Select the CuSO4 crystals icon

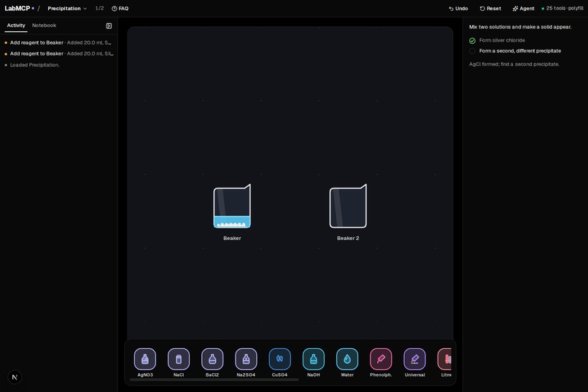[x=279, y=359]
